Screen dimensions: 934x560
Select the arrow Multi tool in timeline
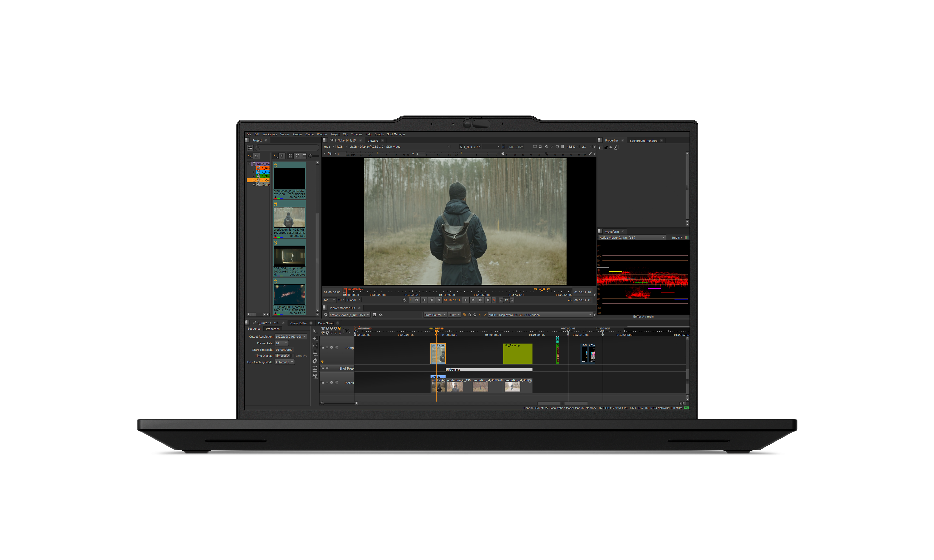click(315, 331)
